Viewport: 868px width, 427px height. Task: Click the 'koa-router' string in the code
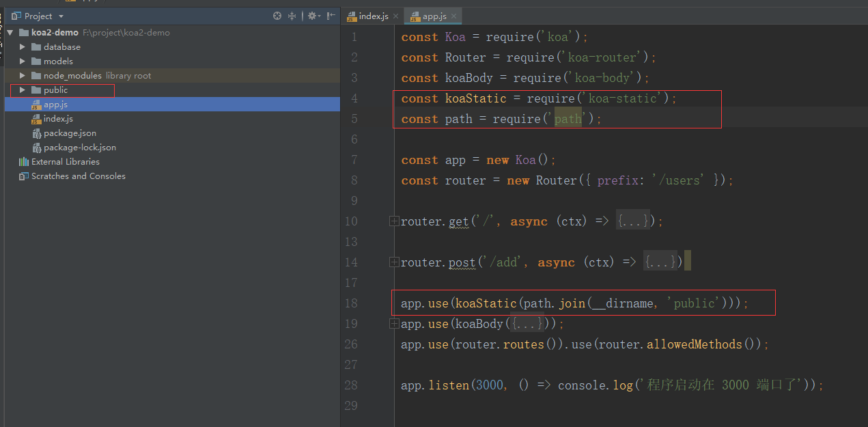602,57
